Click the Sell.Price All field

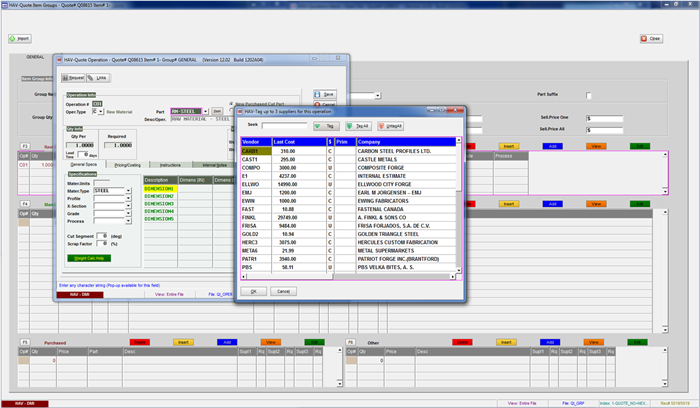604,130
